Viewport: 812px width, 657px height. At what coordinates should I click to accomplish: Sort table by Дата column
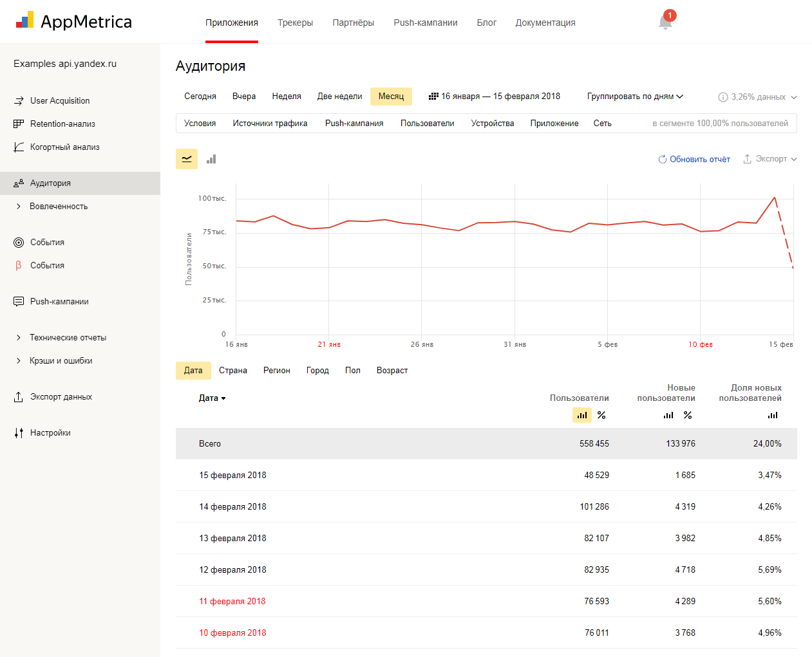point(212,398)
